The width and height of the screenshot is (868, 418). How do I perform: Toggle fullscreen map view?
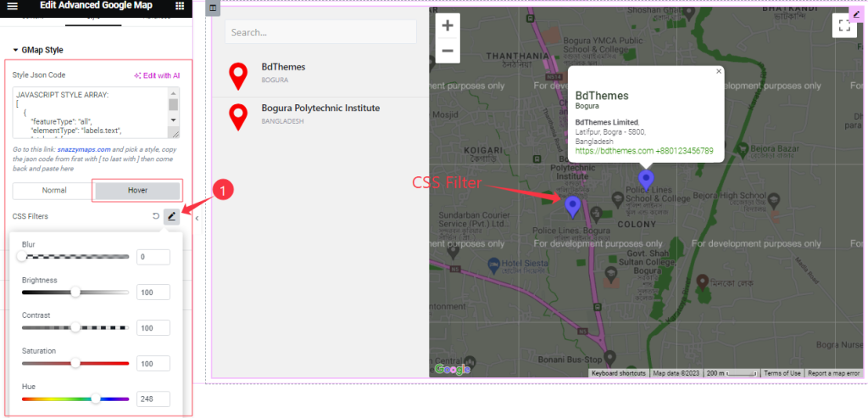pos(844,25)
